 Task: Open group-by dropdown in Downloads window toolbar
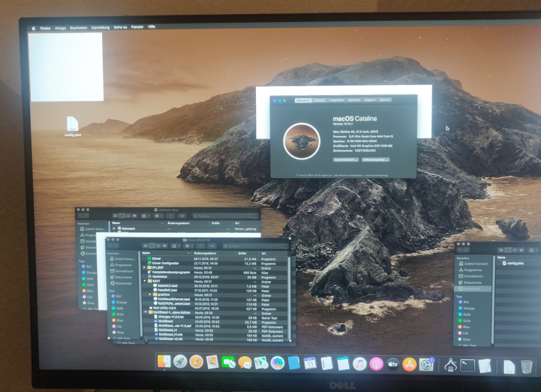pyautogui.click(x=533, y=250)
